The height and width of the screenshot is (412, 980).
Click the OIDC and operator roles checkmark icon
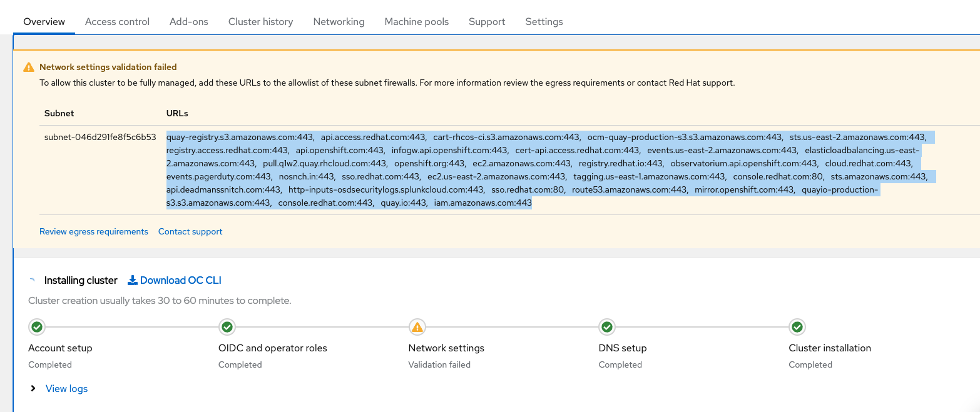(227, 327)
